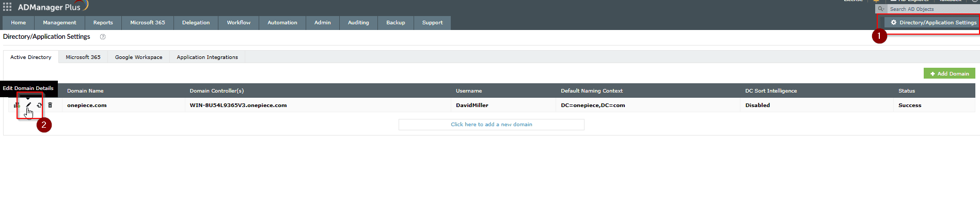
Task: Open the Automation menu
Action: tap(282, 23)
